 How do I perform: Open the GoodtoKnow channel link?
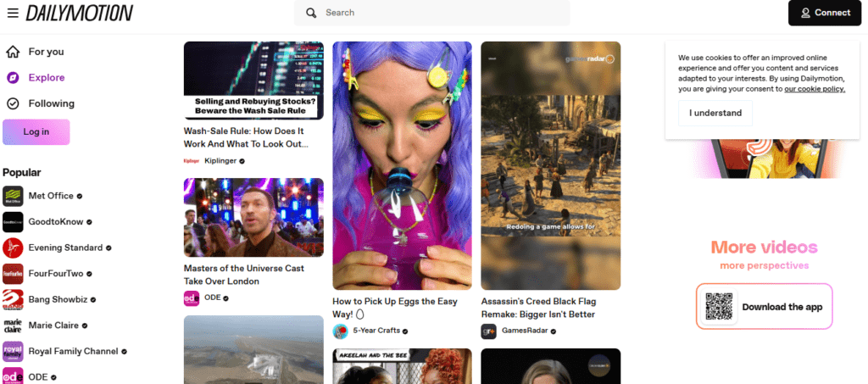[56, 222]
